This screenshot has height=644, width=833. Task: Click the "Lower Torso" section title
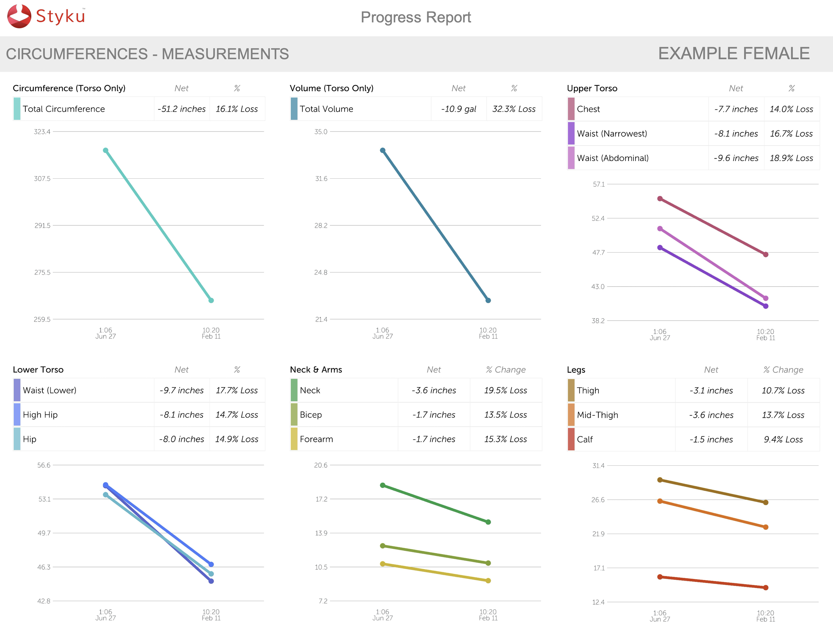(38, 369)
